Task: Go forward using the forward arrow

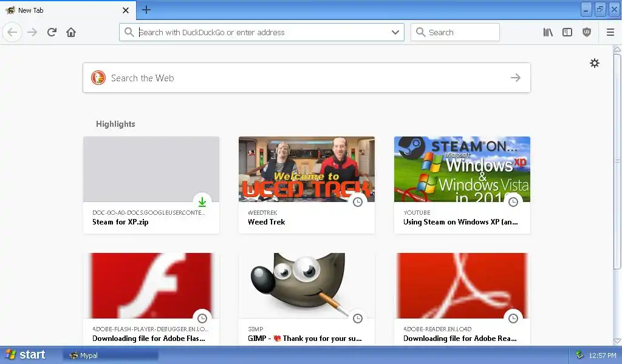Action: point(32,32)
